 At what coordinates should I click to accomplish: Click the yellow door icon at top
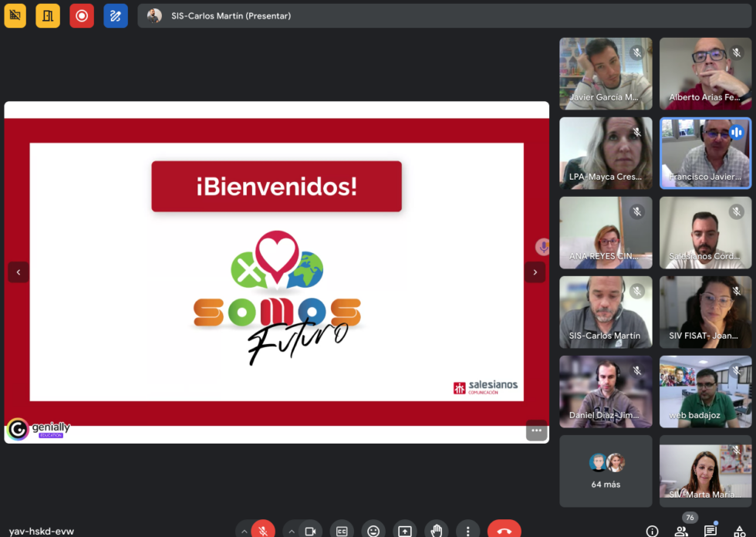(48, 15)
